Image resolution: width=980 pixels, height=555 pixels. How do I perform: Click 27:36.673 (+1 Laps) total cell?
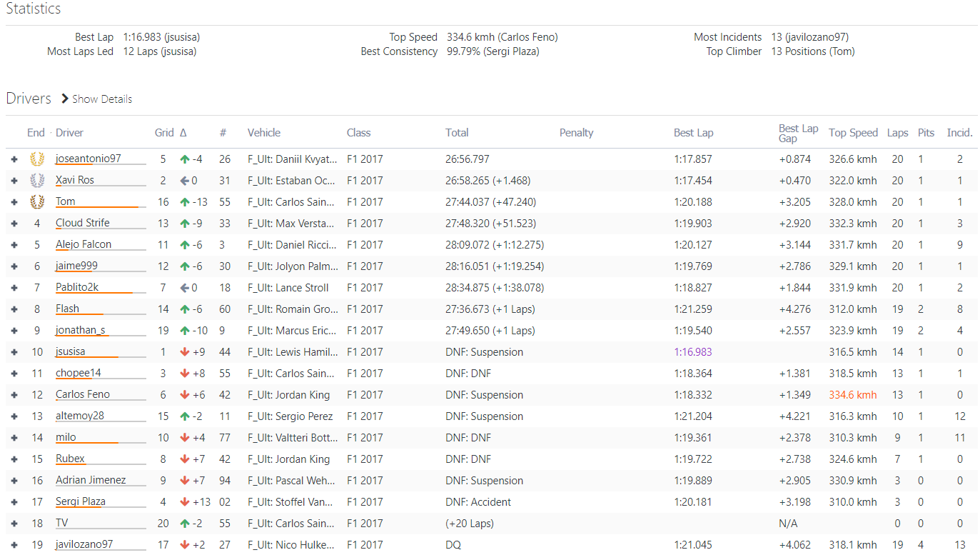490,309
